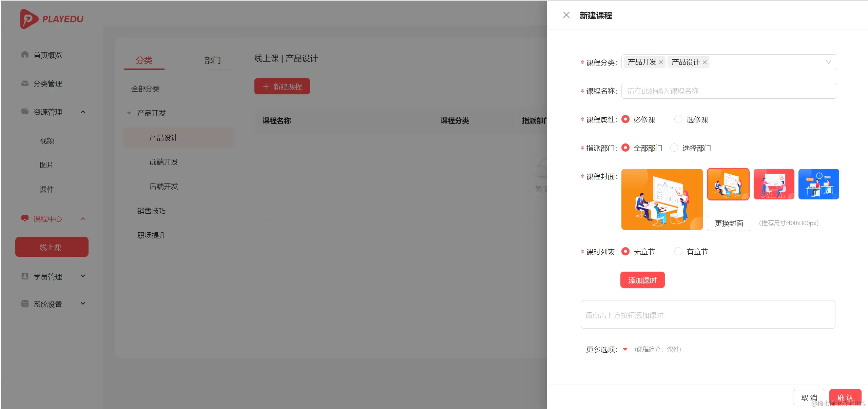The image size is (868, 409).
Task: Open 首页概览 via the home icon
Action: (x=25, y=55)
